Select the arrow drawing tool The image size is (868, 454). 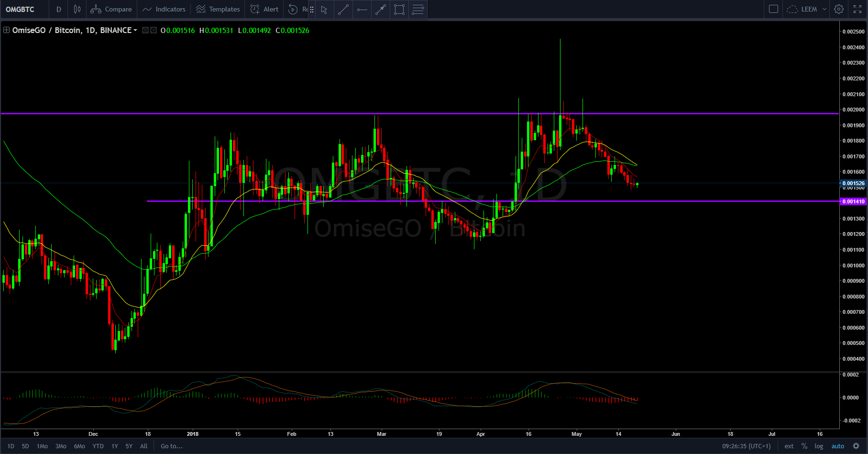click(381, 9)
